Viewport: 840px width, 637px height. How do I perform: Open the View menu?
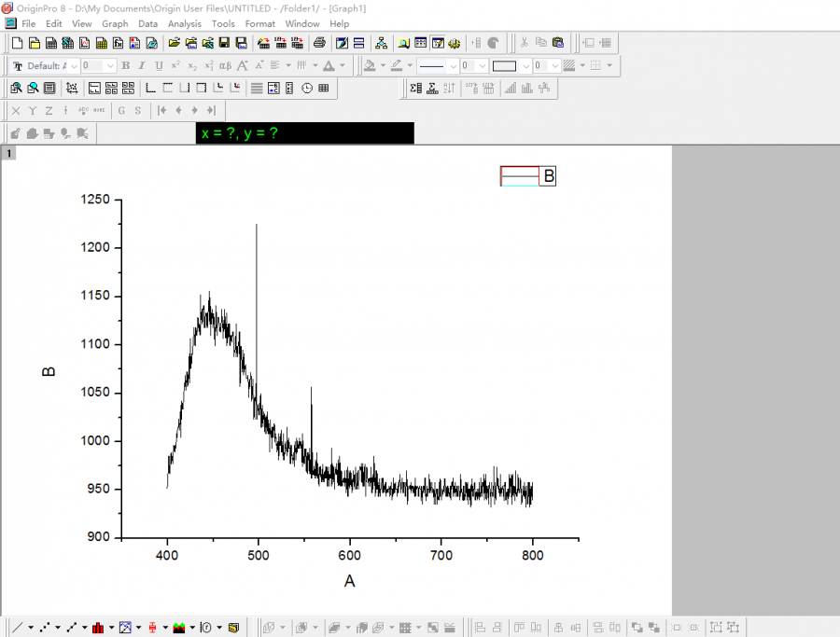(82, 23)
